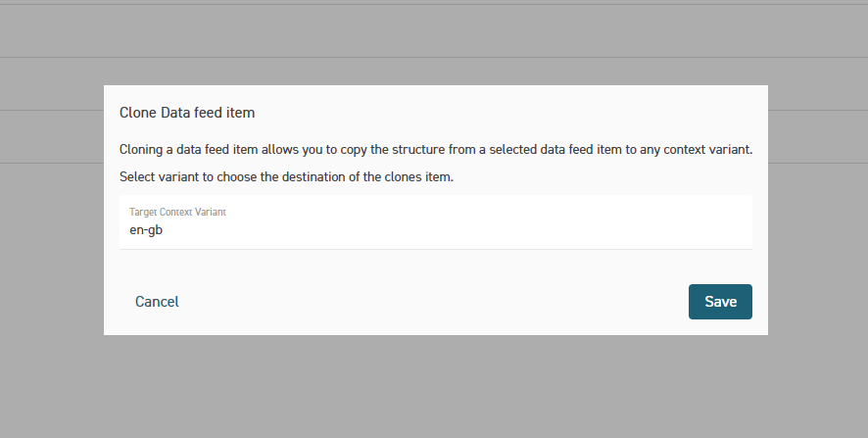Image resolution: width=868 pixels, height=438 pixels.
Task: Focus the context variant input field
Action: click(x=435, y=230)
